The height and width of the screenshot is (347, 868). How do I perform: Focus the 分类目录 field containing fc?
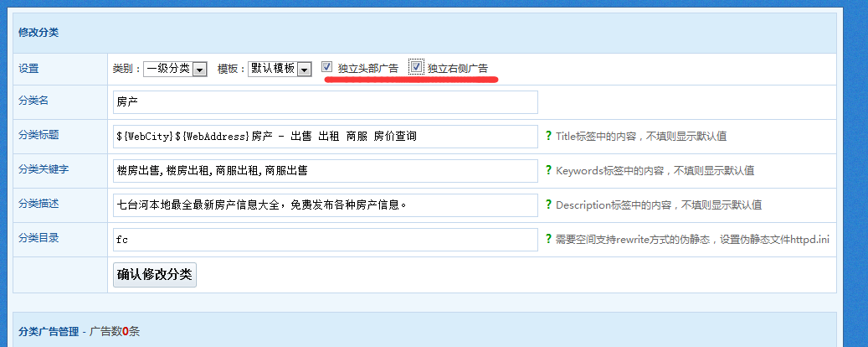pyautogui.click(x=325, y=240)
